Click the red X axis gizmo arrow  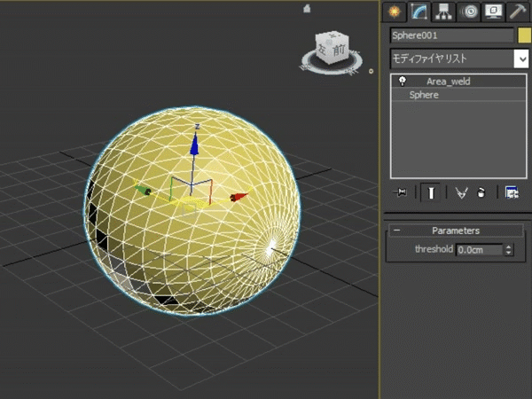coord(239,197)
